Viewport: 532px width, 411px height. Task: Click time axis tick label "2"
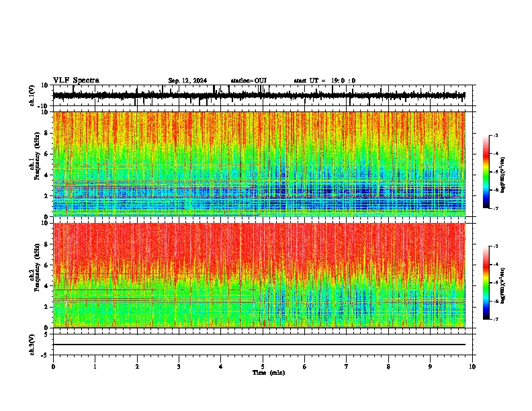[x=137, y=367]
